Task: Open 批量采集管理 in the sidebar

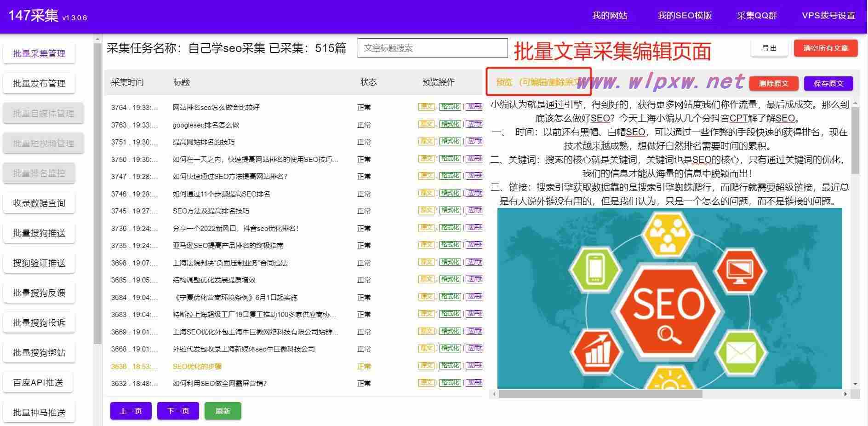Action: [x=39, y=53]
